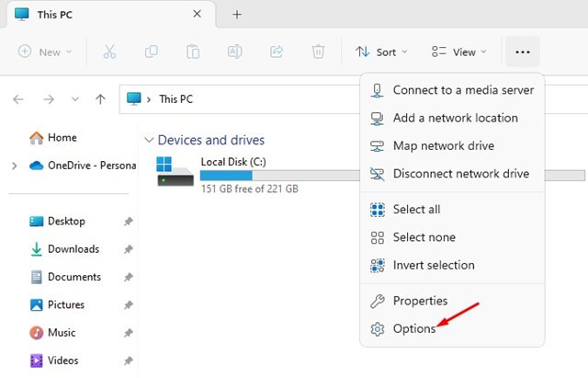Go back with the left arrow
The width and height of the screenshot is (588, 378).
pyautogui.click(x=18, y=99)
